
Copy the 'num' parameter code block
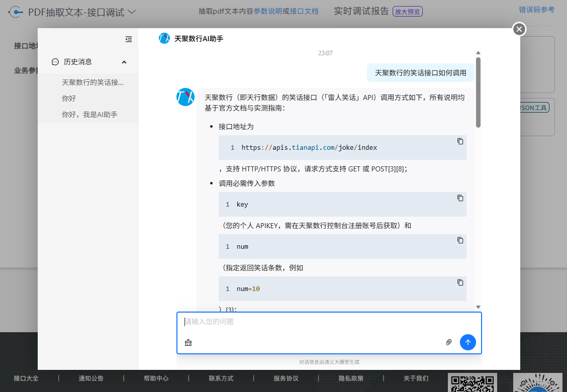click(x=460, y=240)
